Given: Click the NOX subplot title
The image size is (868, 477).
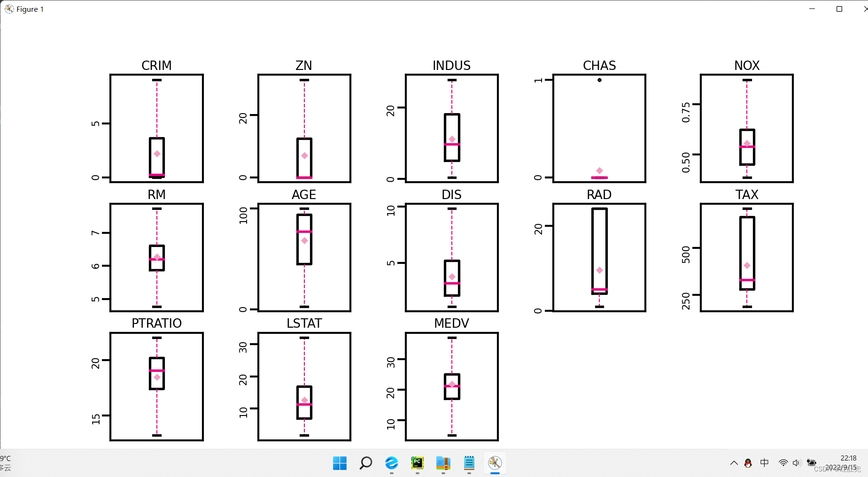Looking at the screenshot, I should pyautogui.click(x=747, y=66).
